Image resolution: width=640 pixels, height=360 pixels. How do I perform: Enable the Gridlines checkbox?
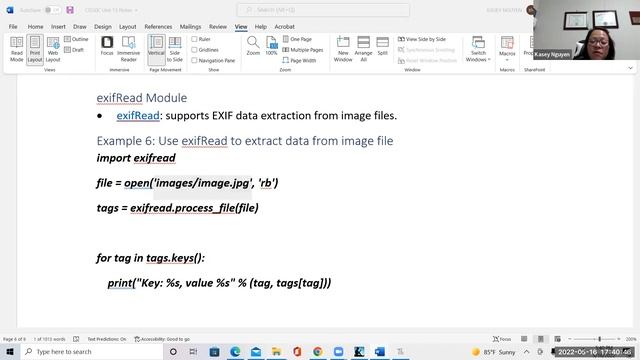[x=194, y=50]
